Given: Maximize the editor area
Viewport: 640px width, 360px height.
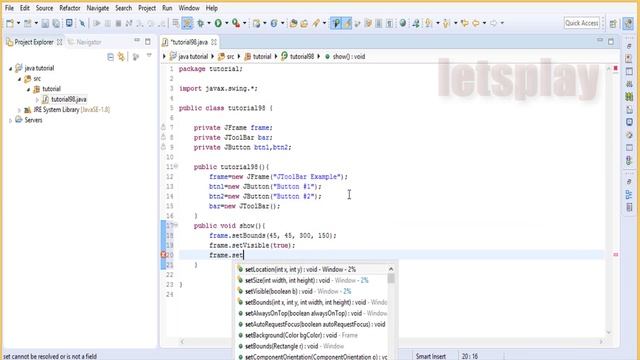Looking at the screenshot, I should click(x=611, y=41).
